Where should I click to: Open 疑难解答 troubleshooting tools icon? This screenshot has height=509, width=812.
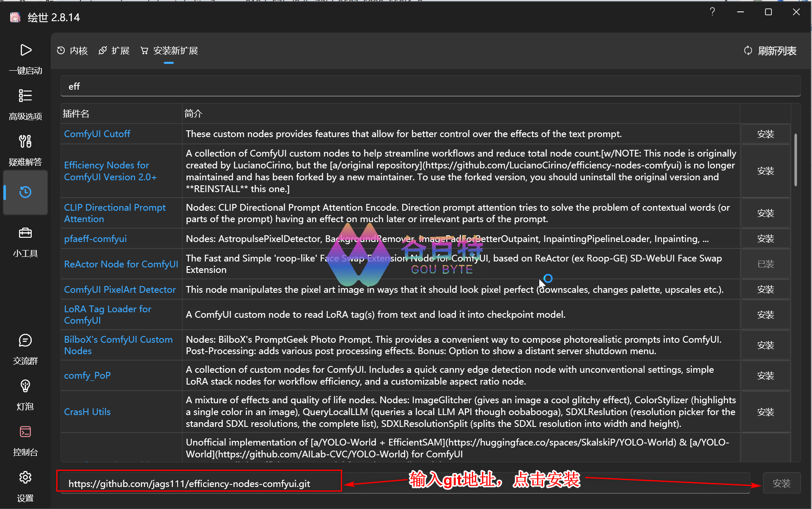25,141
